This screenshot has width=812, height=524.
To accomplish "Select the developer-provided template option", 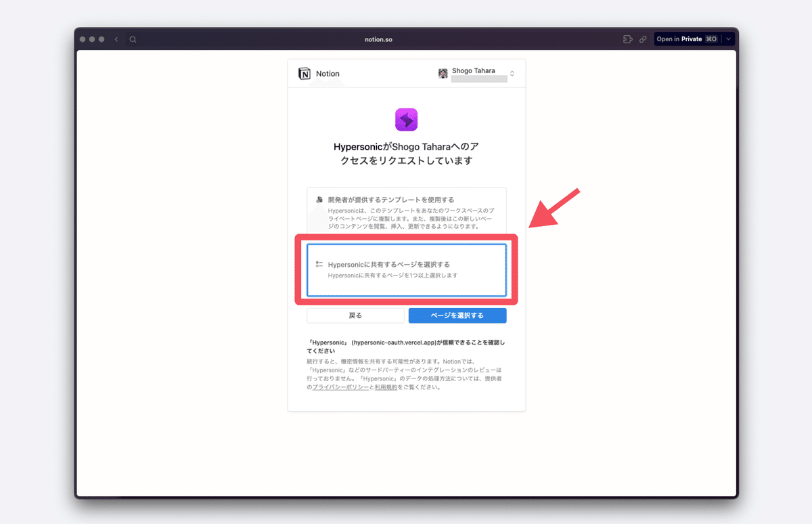I will click(x=407, y=211).
